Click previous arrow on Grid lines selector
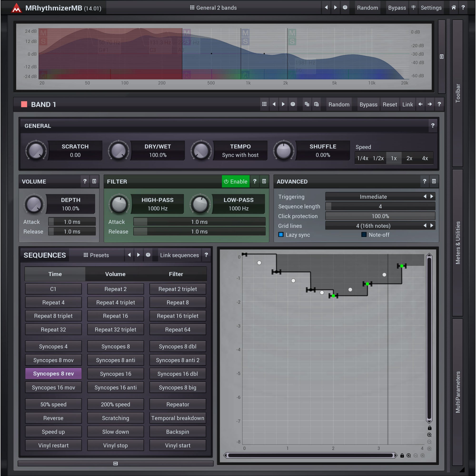Viewport: 476px width, 476px height. point(425,225)
